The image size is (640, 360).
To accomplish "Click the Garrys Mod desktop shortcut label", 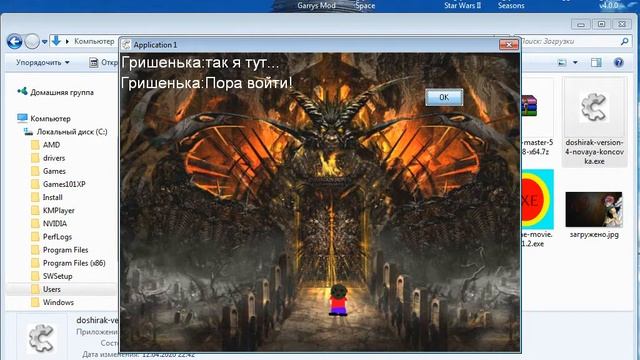I will click(x=316, y=5).
